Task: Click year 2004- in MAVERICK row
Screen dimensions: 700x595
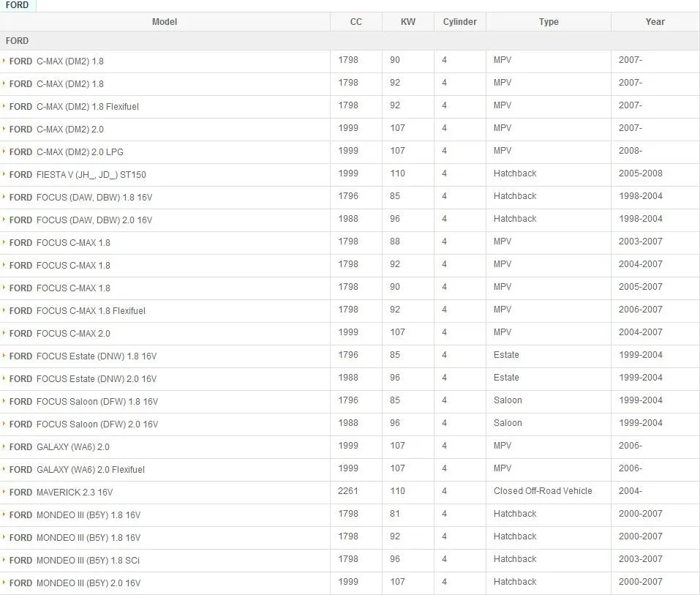Action: (x=631, y=491)
